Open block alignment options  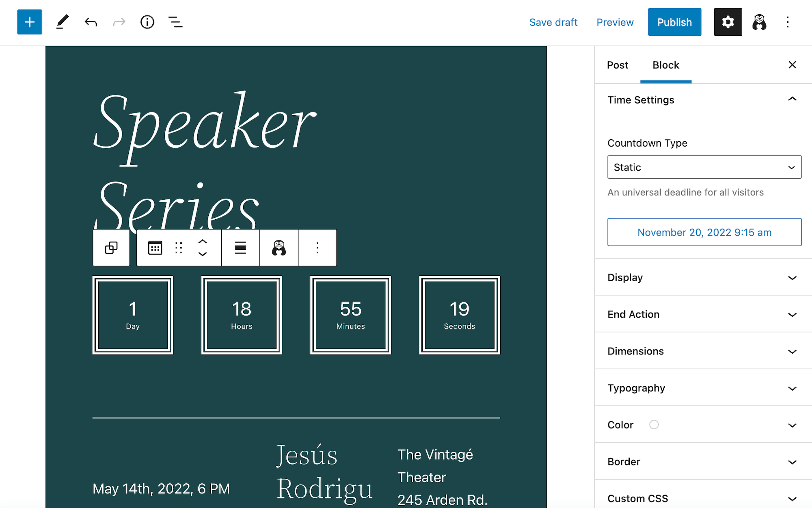(240, 247)
